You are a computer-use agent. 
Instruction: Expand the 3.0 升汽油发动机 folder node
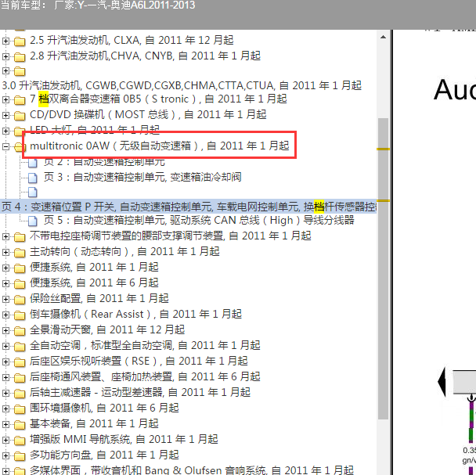5,71
